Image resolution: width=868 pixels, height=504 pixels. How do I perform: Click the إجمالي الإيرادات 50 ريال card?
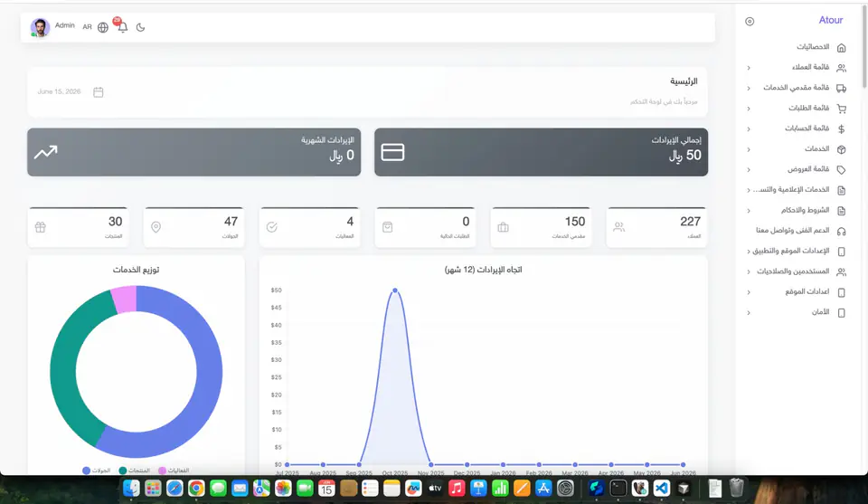pyautogui.click(x=541, y=152)
